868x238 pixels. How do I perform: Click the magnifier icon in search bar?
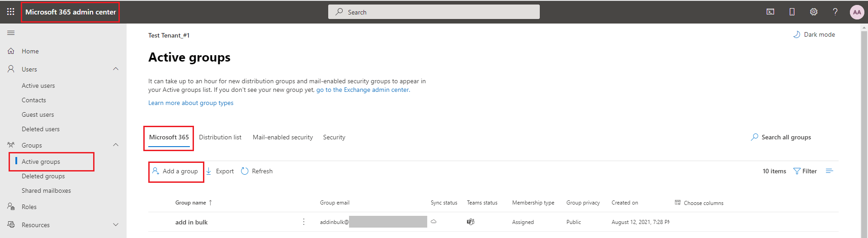click(x=339, y=12)
